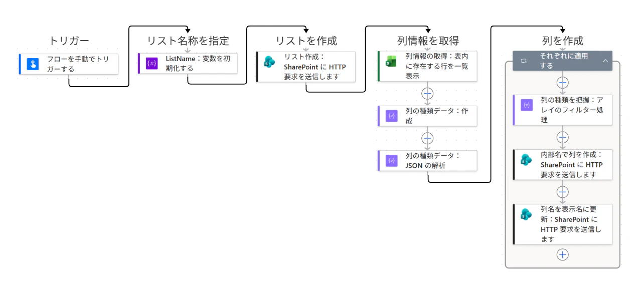This screenshot has height=291, width=644.
Task: Add step above 内部名で列を作成 action
Action: click(x=563, y=137)
